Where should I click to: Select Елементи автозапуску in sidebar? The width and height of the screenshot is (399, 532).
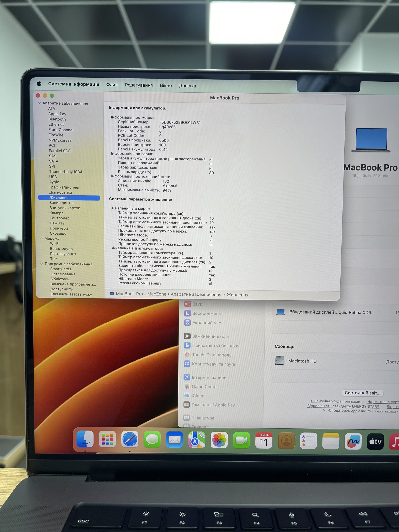(x=71, y=294)
